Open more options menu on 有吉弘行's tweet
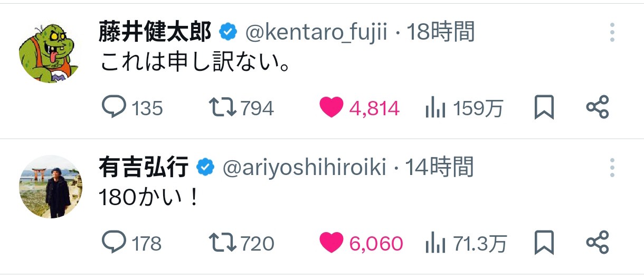 612,168
